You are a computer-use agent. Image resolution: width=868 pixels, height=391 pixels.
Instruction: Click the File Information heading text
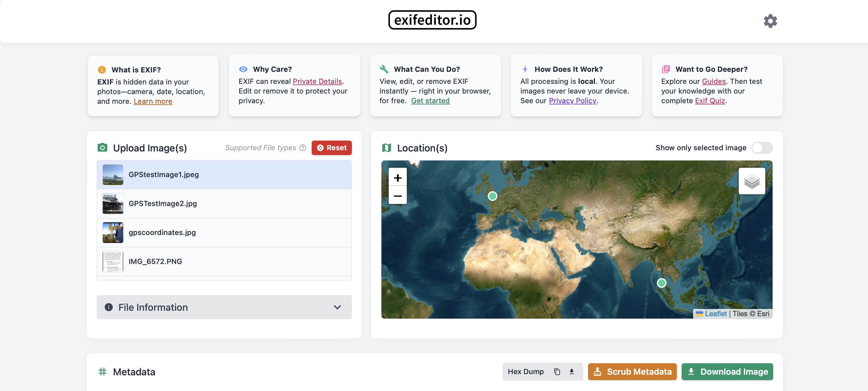coord(153,307)
